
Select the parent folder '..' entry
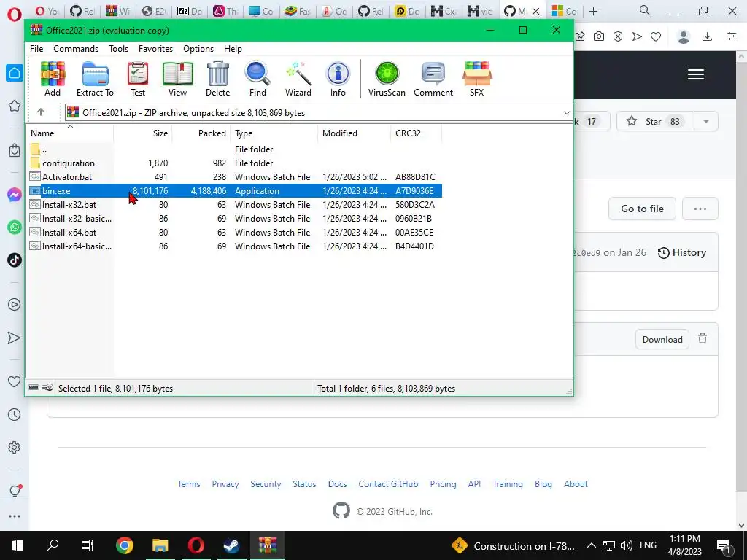click(234, 149)
